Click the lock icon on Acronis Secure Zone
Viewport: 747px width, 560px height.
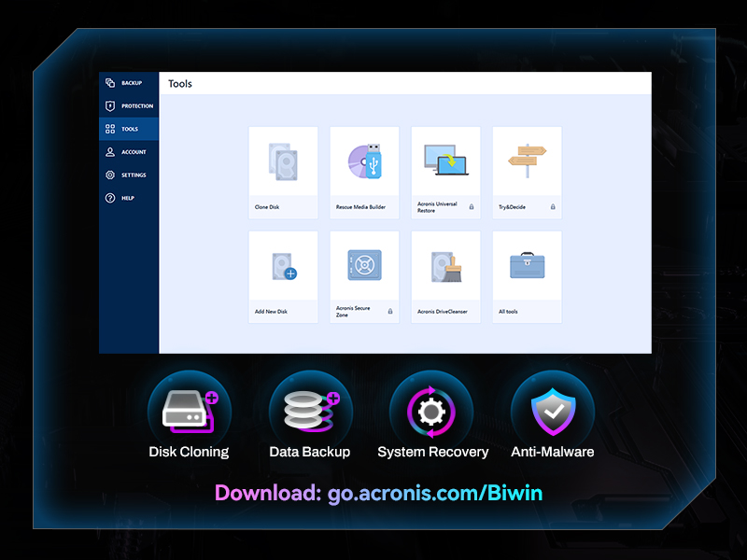[x=390, y=312]
